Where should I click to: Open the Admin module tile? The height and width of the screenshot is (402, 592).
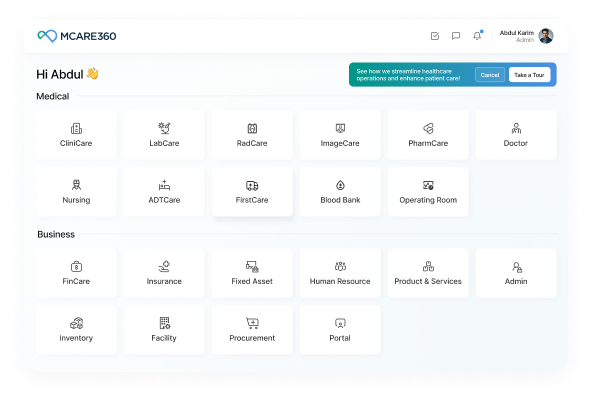[516, 273]
